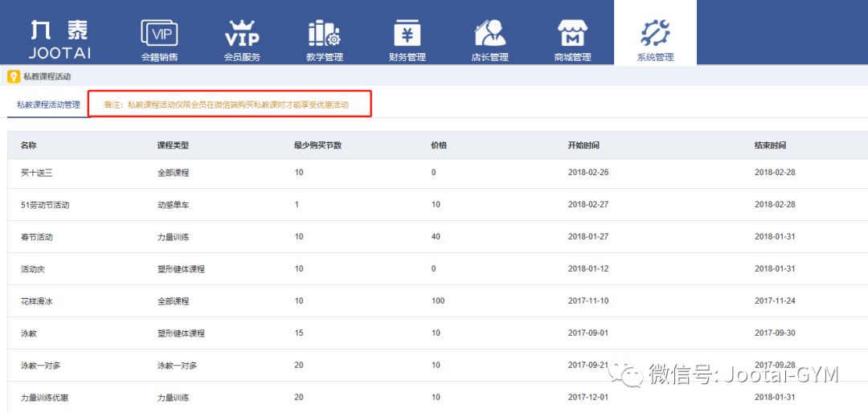Click 力量训练 type in 春节活动 row
The width and height of the screenshot is (868, 413).
173,237
